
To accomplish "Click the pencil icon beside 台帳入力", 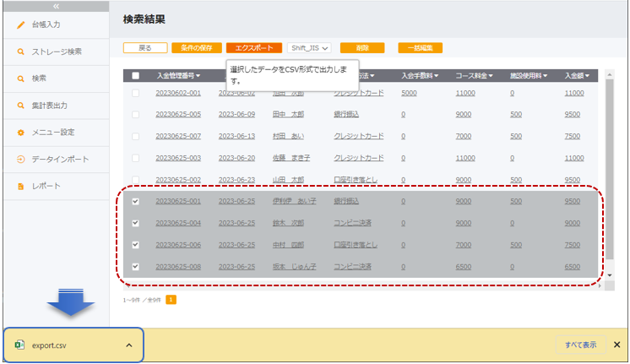I will coord(20,24).
